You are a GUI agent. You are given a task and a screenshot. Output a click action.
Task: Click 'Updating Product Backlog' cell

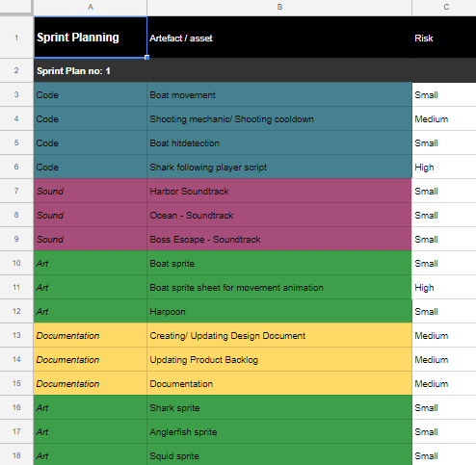coord(279,359)
